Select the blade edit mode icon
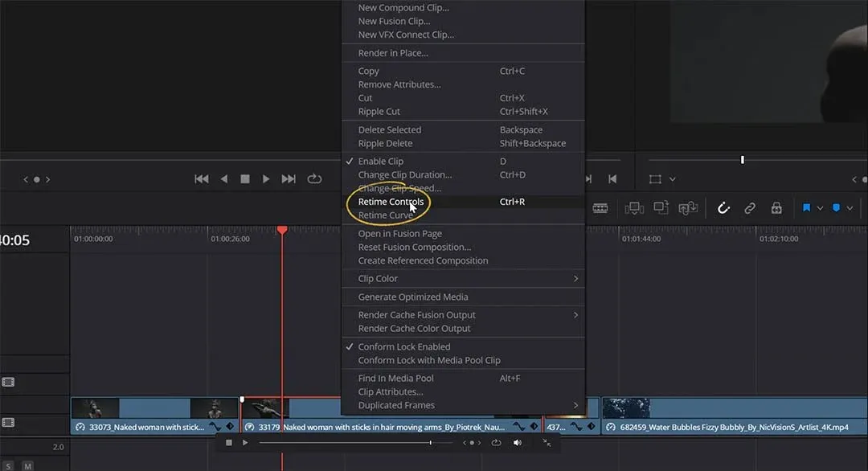The width and height of the screenshot is (868, 471). pyautogui.click(x=600, y=208)
